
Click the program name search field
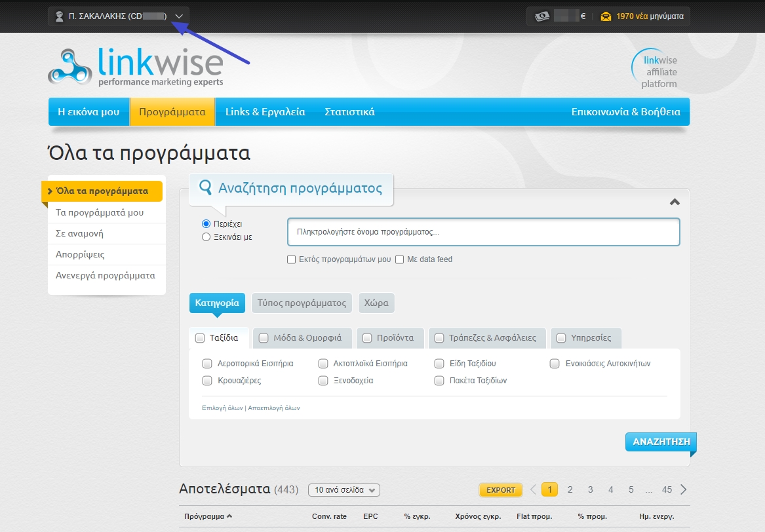[483, 232]
